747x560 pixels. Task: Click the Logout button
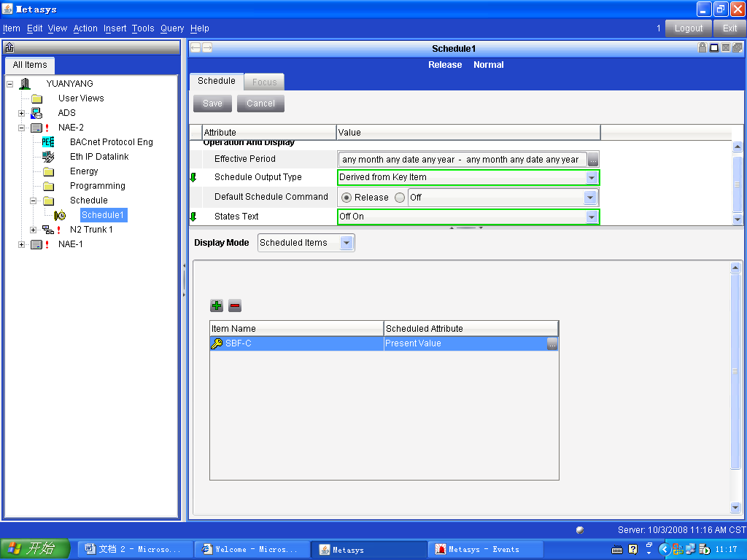tap(689, 28)
